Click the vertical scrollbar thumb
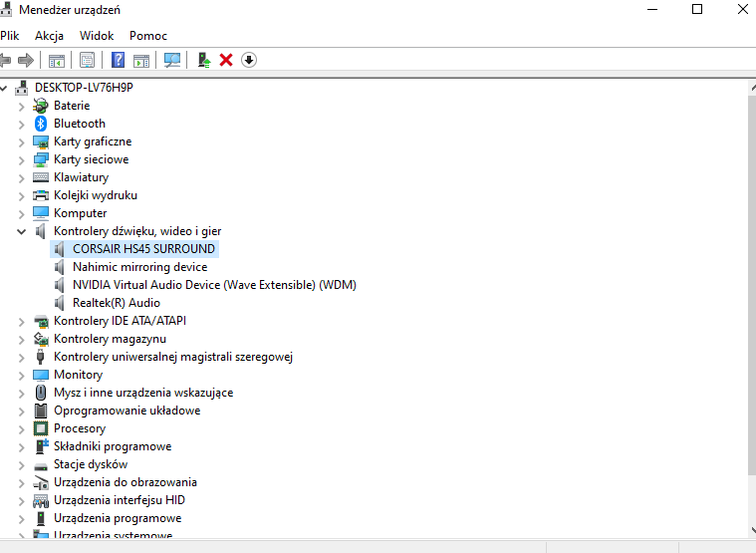The height and width of the screenshot is (553, 756). (752, 284)
